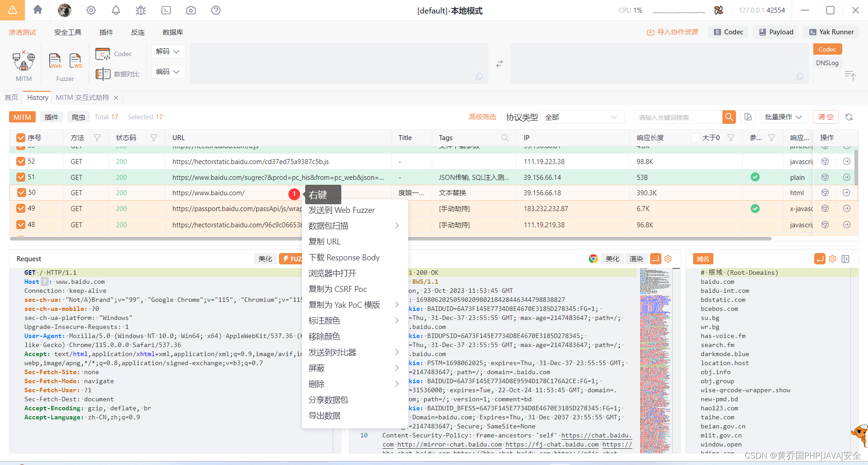
Task: Search Tags column magnifier
Action: coord(505,138)
